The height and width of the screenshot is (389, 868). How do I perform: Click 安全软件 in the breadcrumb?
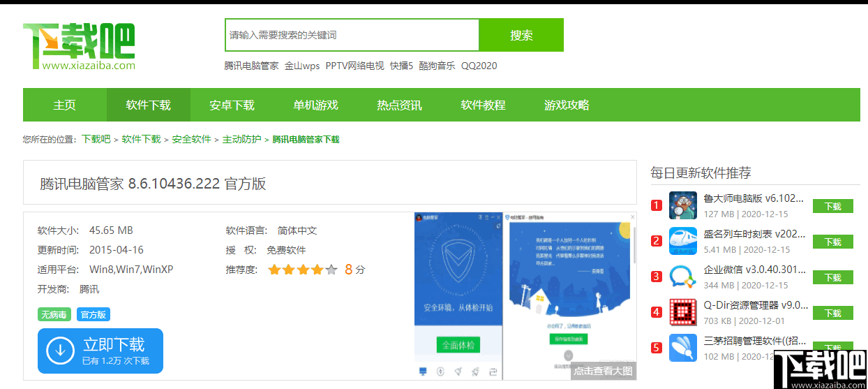tap(192, 139)
